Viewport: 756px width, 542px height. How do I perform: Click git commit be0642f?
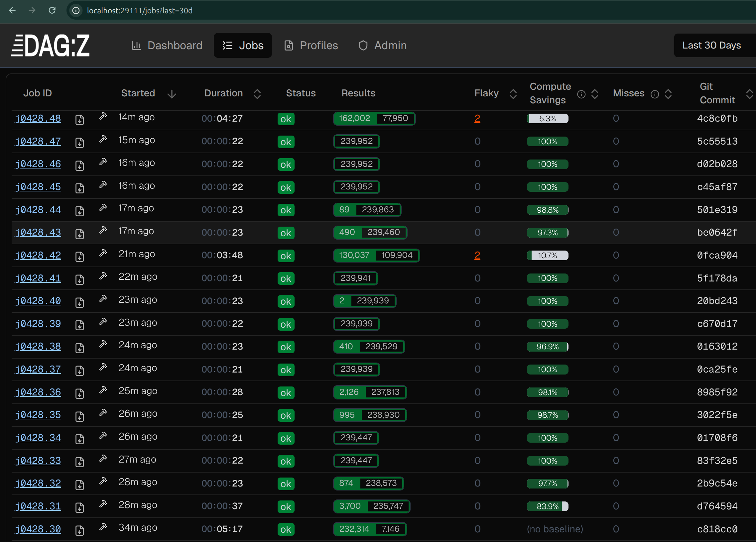click(x=717, y=232)
